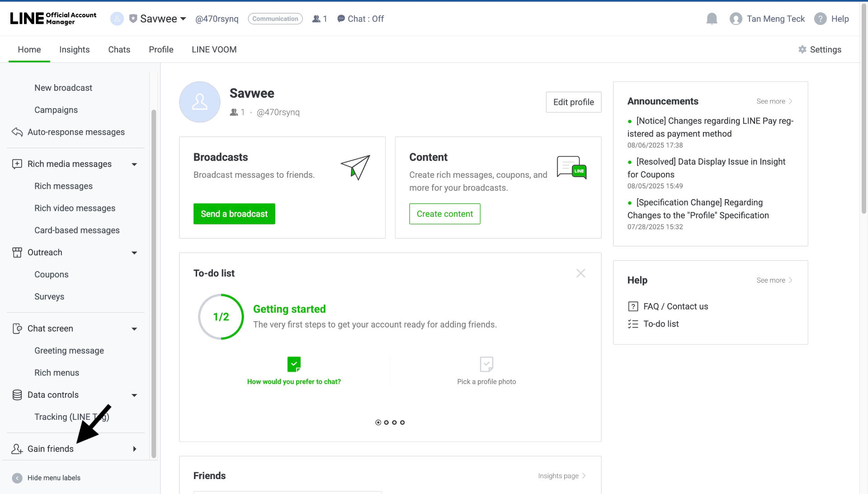Click the friends count icon in header
Viewport: 868px width, 494px height.
pyautogui.click(x=316, y=19)
